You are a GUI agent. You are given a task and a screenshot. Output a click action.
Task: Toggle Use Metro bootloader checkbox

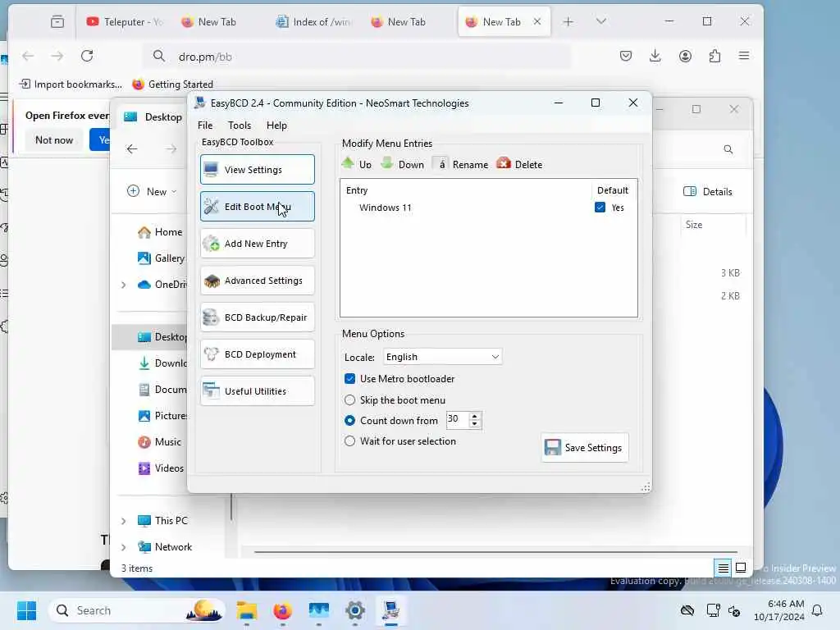coord(349,379)
